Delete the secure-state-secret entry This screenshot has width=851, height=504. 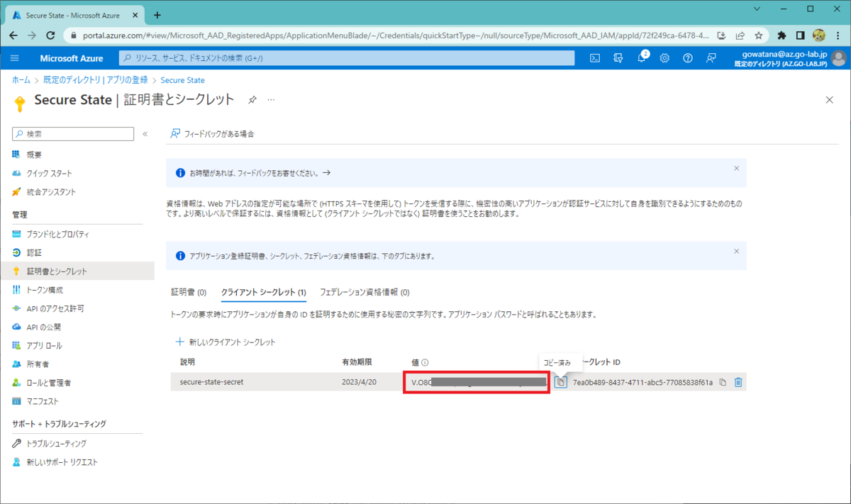[x=738, y=382]
